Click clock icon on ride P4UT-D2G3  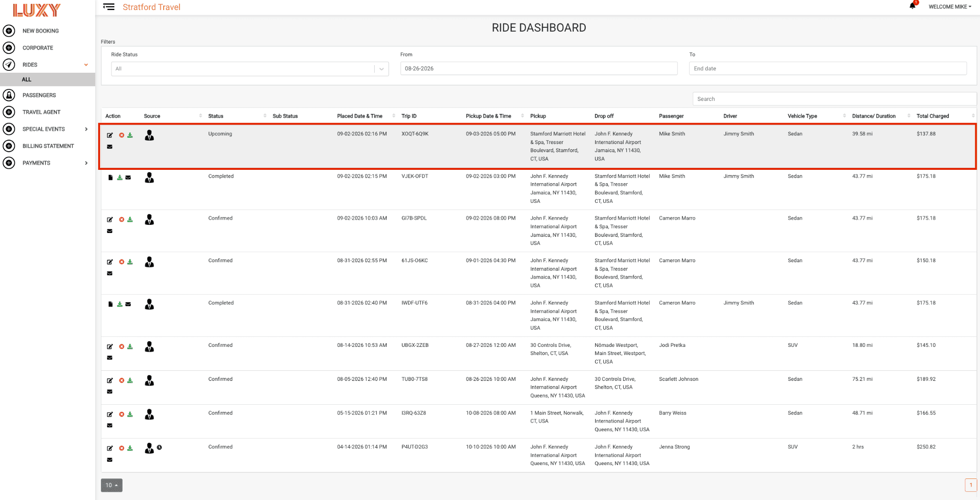(159, 447)
